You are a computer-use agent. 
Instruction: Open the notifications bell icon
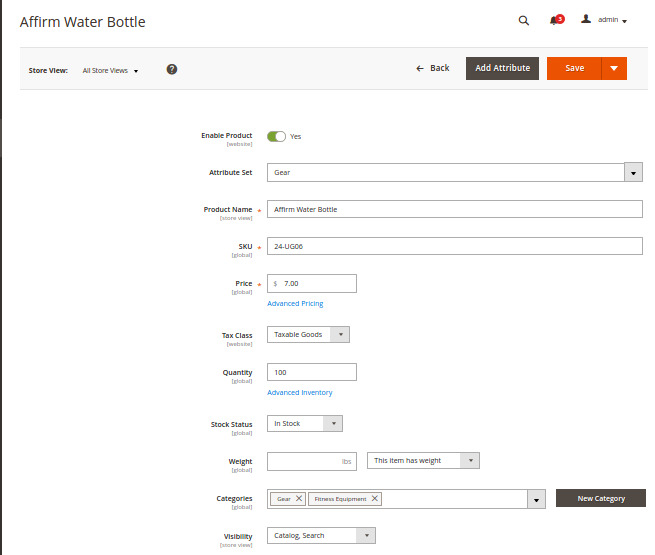pyautogui.click(x=555, y=20)
